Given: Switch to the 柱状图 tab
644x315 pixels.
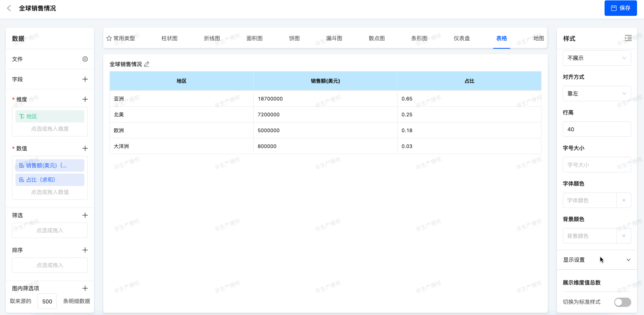Looking at the screenshot, I should [x=169, y=38].
